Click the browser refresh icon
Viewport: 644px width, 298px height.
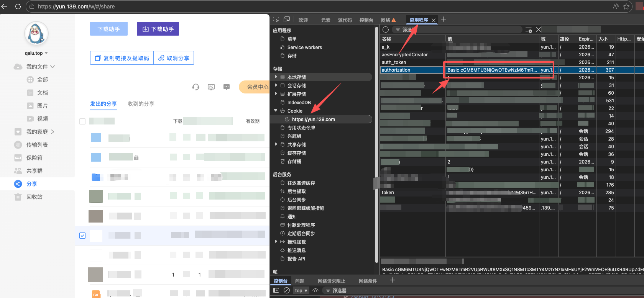pos(18,7)
